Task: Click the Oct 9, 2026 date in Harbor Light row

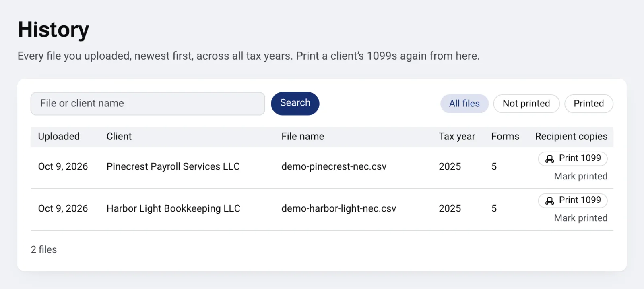Action: tap(63, 208)
